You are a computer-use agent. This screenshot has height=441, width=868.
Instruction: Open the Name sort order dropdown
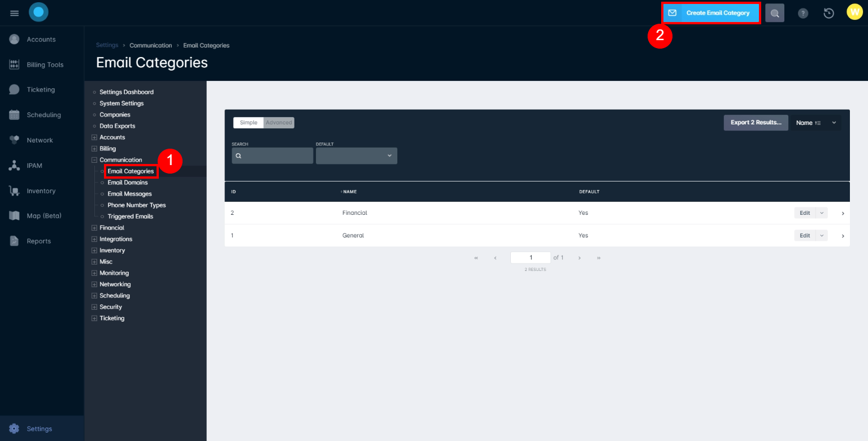click(815, 122)
